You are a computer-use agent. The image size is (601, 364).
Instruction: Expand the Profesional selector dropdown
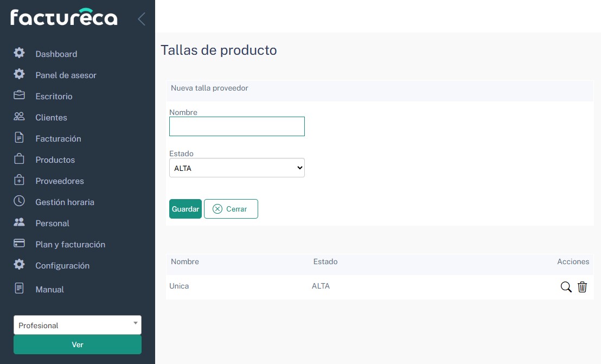coord(78,325)
